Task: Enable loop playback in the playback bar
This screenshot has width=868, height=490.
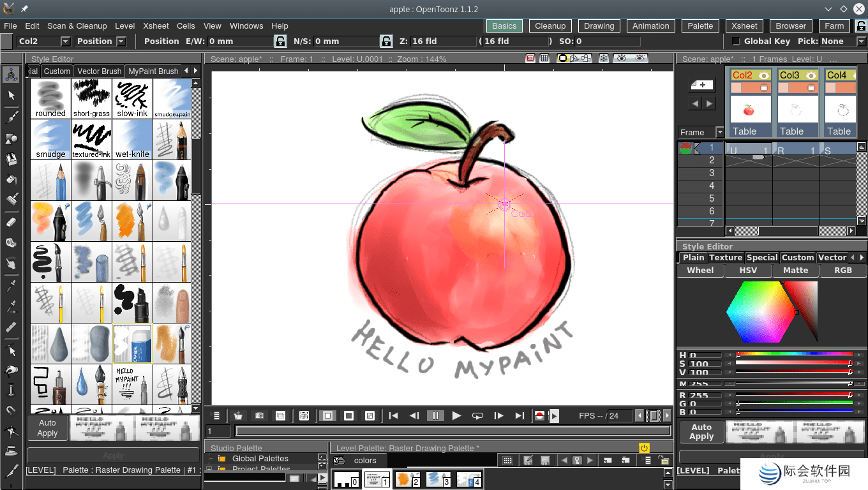Action: point(477,415)
